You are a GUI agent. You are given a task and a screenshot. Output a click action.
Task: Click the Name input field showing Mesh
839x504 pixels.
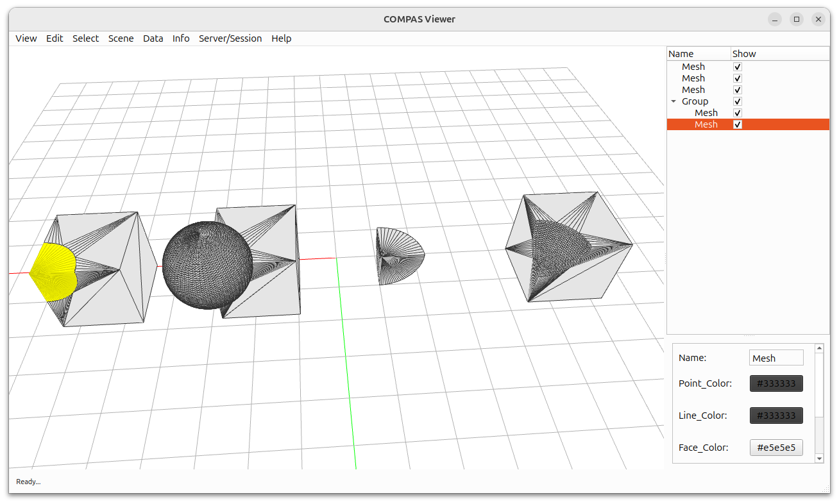point(776,357)
